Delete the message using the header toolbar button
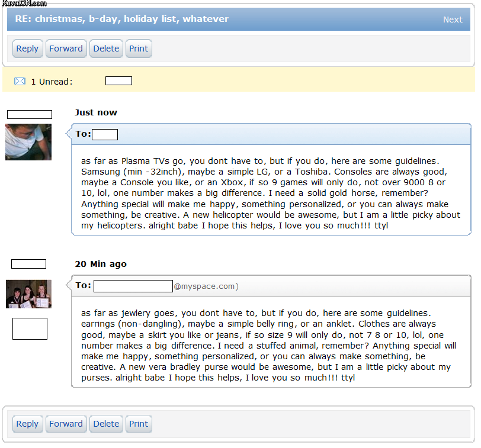Screen dimensions: 481x448 (x=106, y=49)
